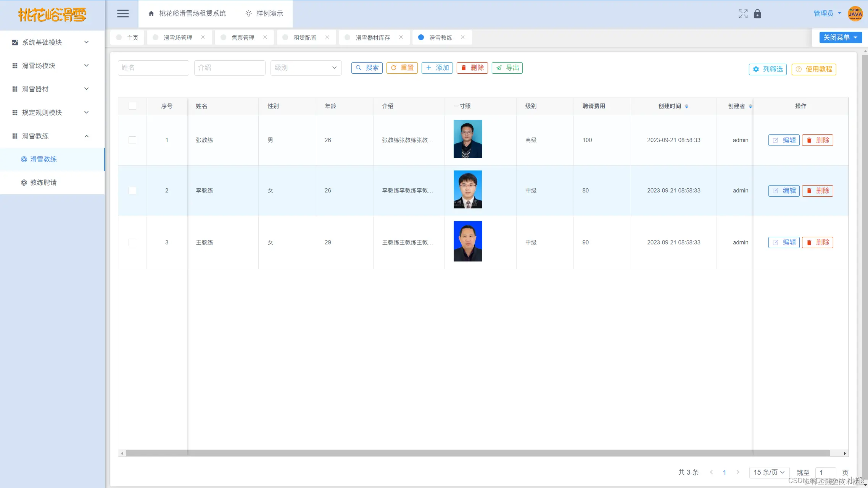Sort by 创建时间 column arrows
The image size is (868, 488).
[x=686, y=106]
